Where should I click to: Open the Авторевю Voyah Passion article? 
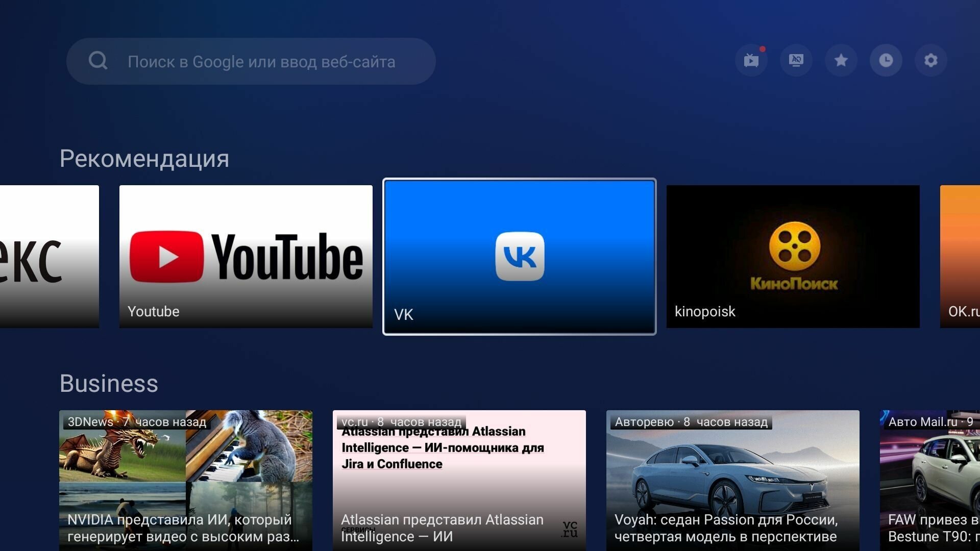pyautogui.click(x=733, y=481)
